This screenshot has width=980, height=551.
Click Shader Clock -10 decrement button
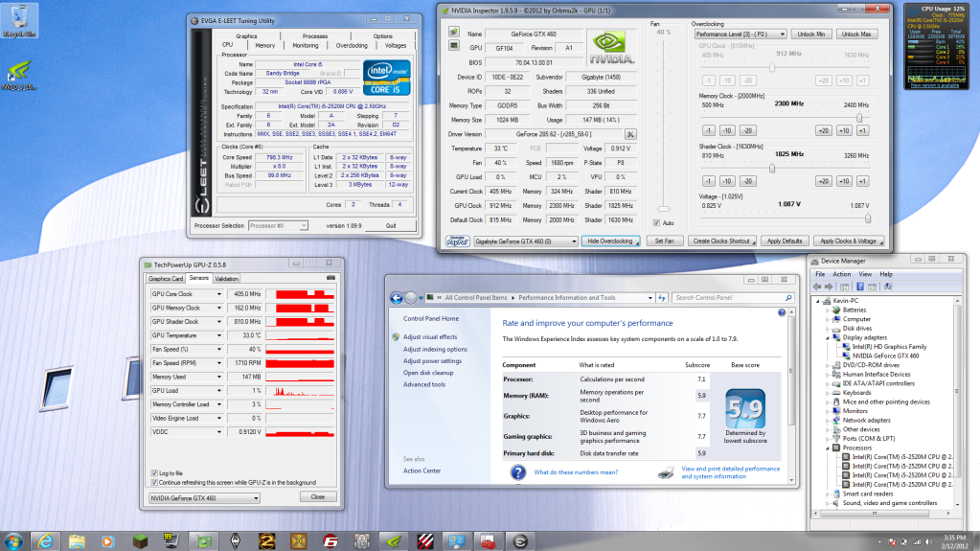pyautogui.click(x=727, y=181)
